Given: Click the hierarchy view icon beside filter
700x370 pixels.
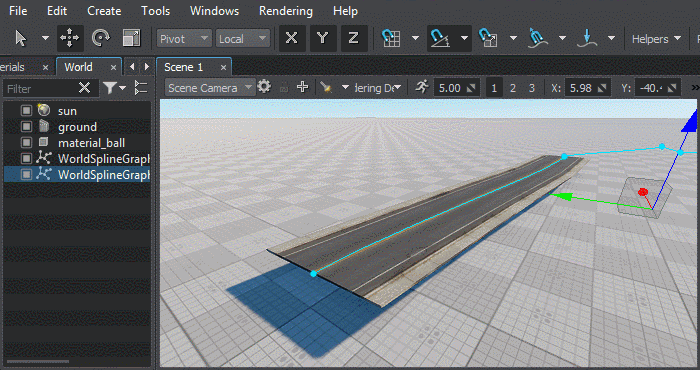Looking at the screenshot, I should point(141,88).
